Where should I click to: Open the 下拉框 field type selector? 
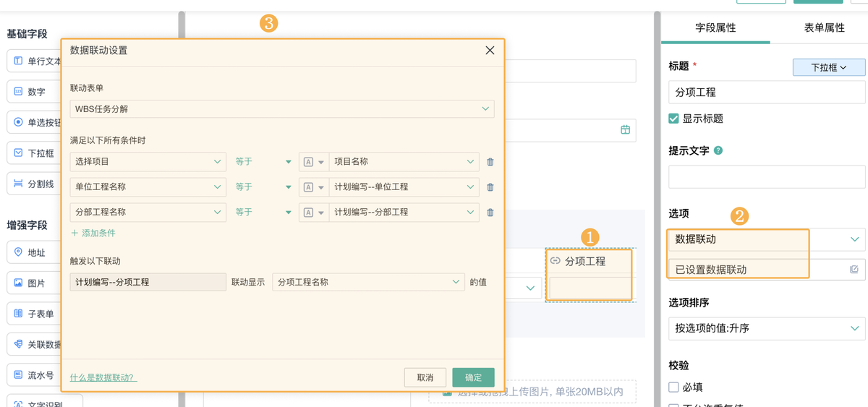pos(829,67)
